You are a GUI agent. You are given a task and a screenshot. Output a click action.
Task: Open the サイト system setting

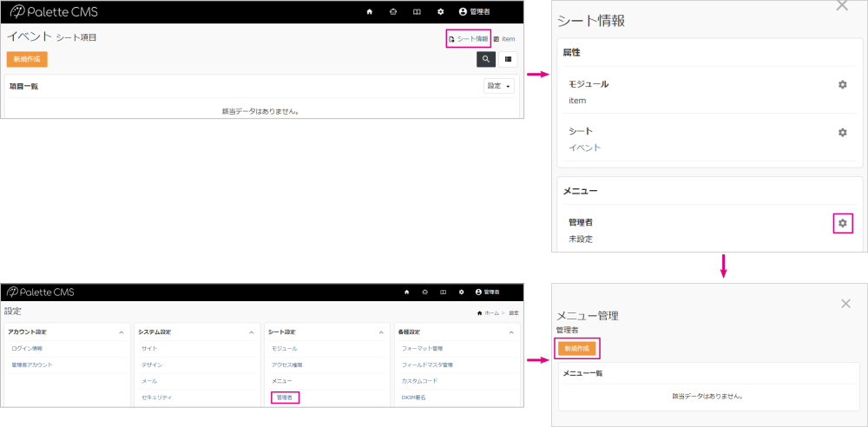pos(149,348)
